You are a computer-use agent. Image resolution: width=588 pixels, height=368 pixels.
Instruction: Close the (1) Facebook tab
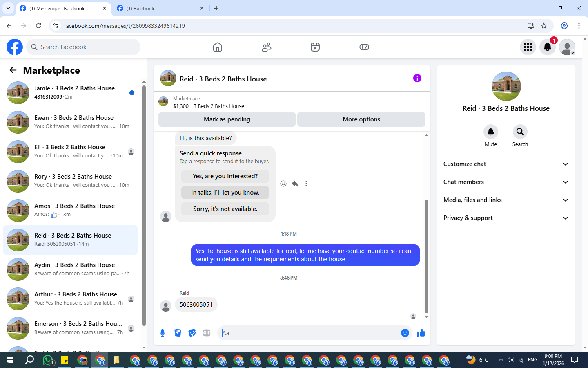pos(202,8)
